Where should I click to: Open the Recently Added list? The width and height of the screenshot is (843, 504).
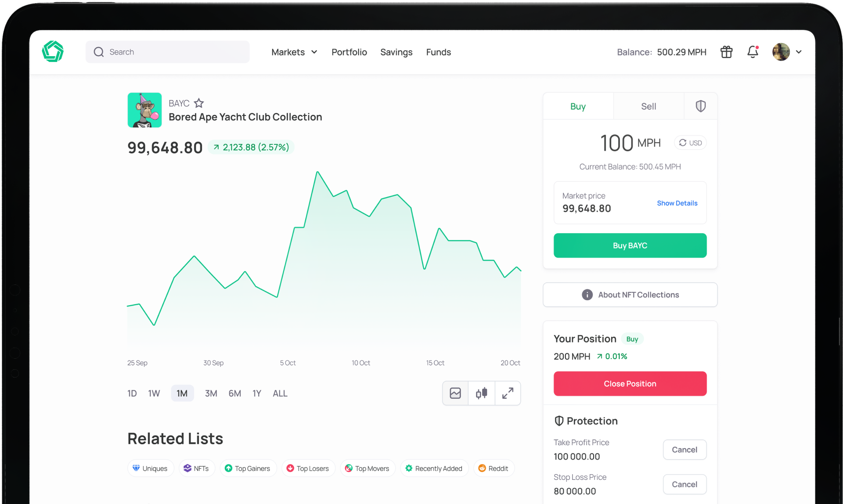point(434,468)
